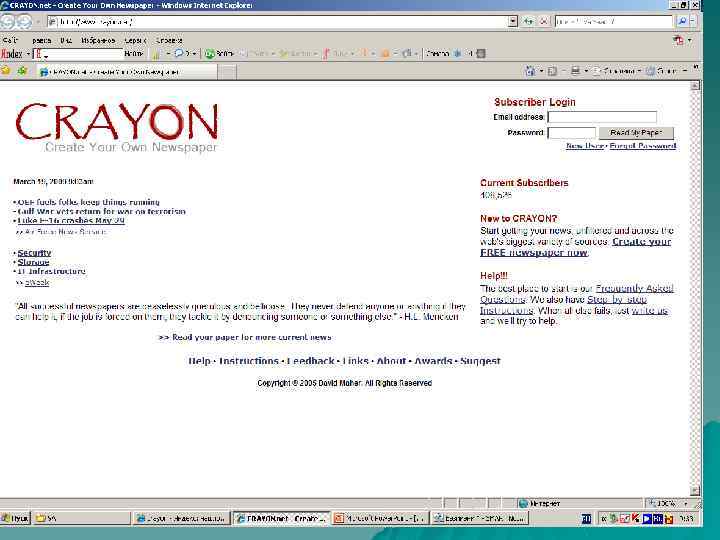Screen dimensions: 720x540
Task: Click the Read My Paper button
Action: pyautogui.click(x=636, y=133)
